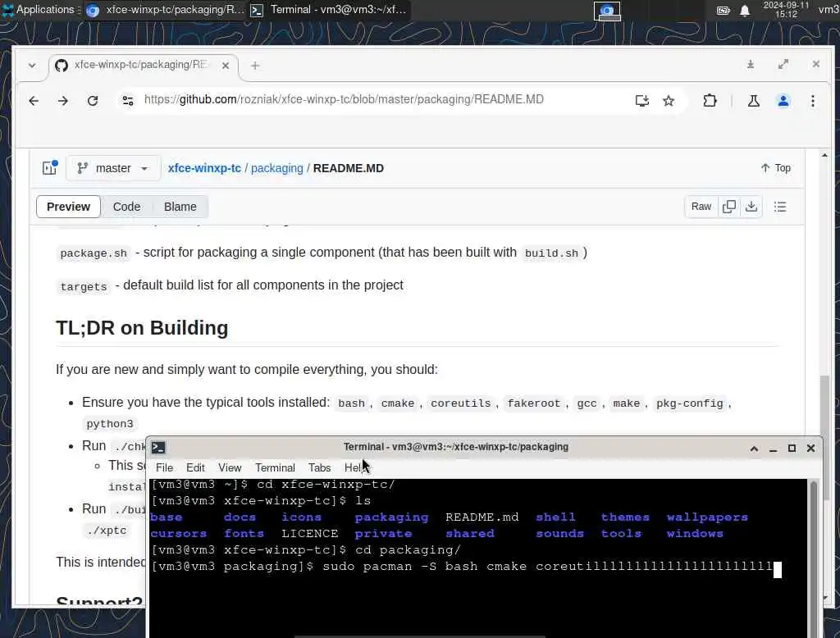Open the notification bell icon
Viewport: 840px width, 638px height.
tap(745, 11)
